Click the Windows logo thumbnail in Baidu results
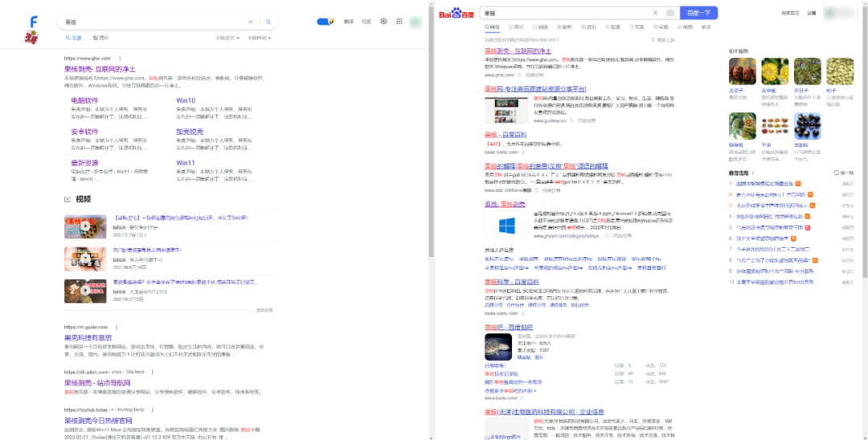This screenshot has height=440, width=868. coord(506,226)
